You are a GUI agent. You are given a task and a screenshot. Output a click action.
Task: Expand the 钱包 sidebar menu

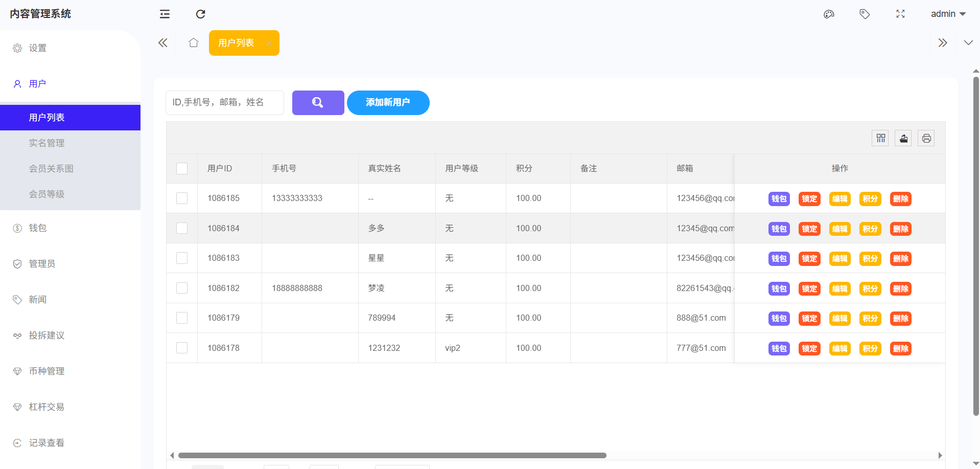38,228
